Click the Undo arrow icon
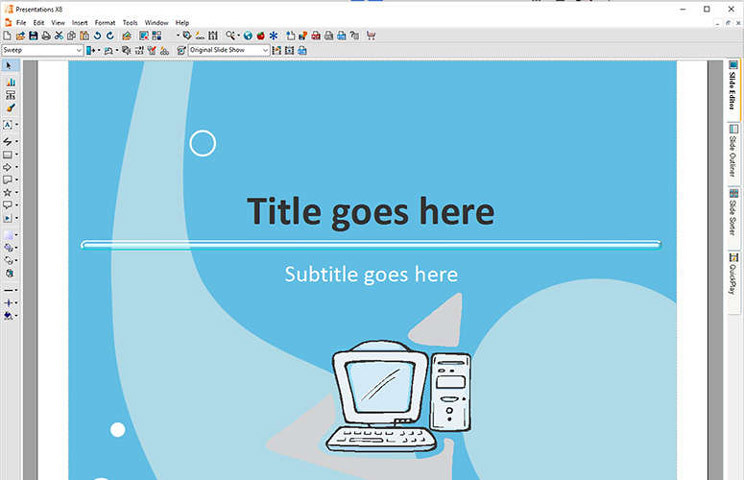The width and height of the screenshot is (744, 480). click(x=97, y=36)
